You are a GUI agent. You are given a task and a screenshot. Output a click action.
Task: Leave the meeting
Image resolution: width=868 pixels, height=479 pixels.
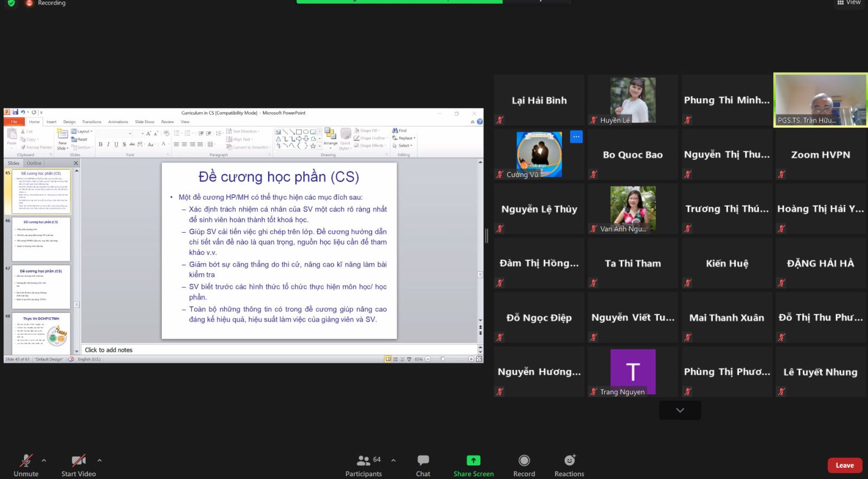click(x=844, y=465)
